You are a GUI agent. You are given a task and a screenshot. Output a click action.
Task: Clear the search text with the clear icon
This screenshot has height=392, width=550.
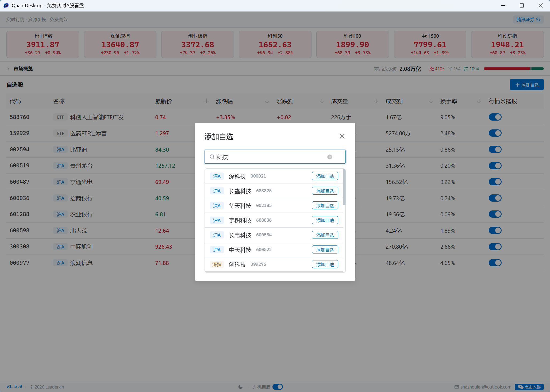click(330, 157)
